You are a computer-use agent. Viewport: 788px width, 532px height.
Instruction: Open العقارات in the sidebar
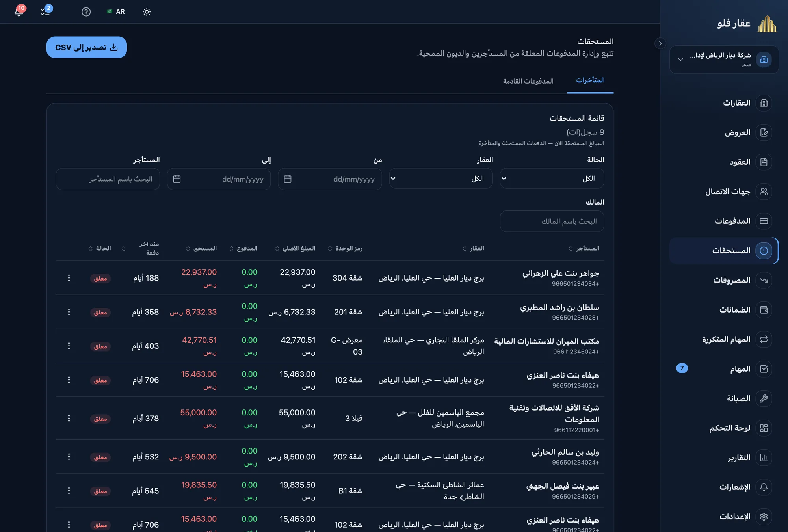[724, 103]
